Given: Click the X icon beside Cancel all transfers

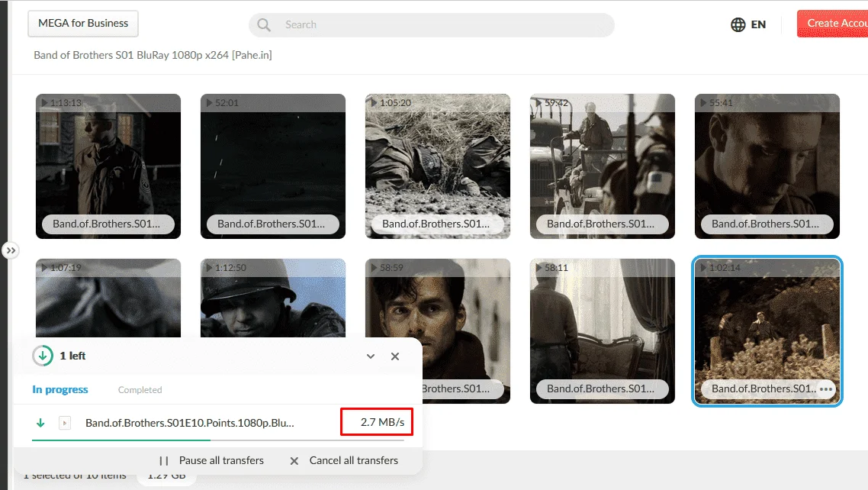Looking at the screenshot, I should (x=294, y=461).
